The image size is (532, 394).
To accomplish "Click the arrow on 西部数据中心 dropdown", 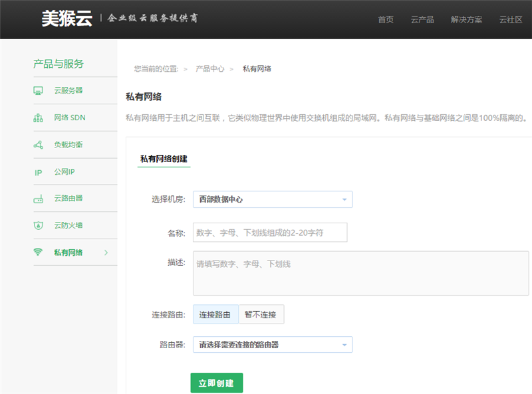I will 344,199.
